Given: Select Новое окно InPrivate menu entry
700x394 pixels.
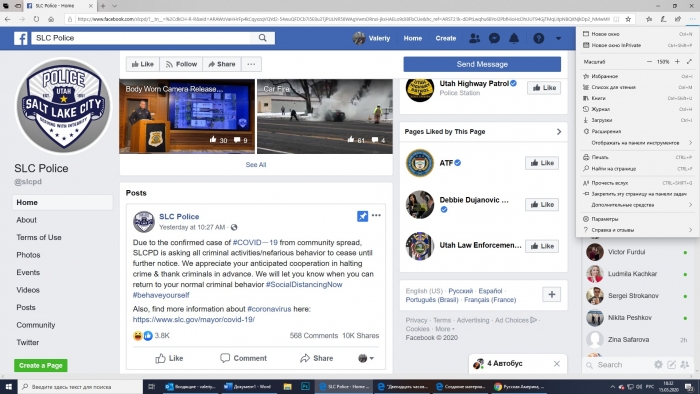Looking at the screenshot, I should pos(638,45).
